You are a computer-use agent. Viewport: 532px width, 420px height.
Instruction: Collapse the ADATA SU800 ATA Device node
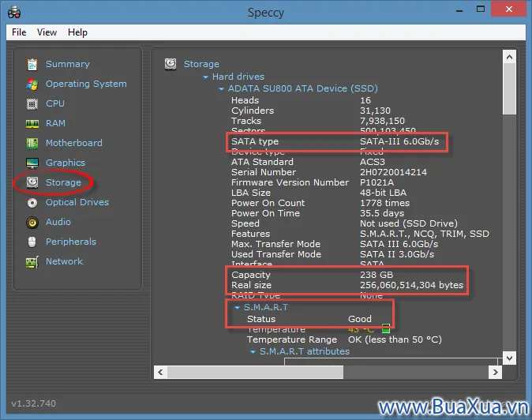click(x=222, y=88)
